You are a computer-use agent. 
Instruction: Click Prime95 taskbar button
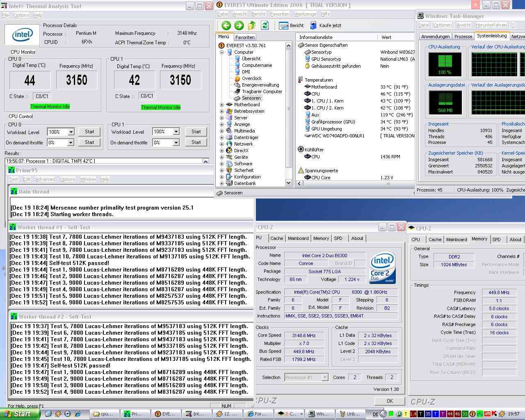point(135,414)
